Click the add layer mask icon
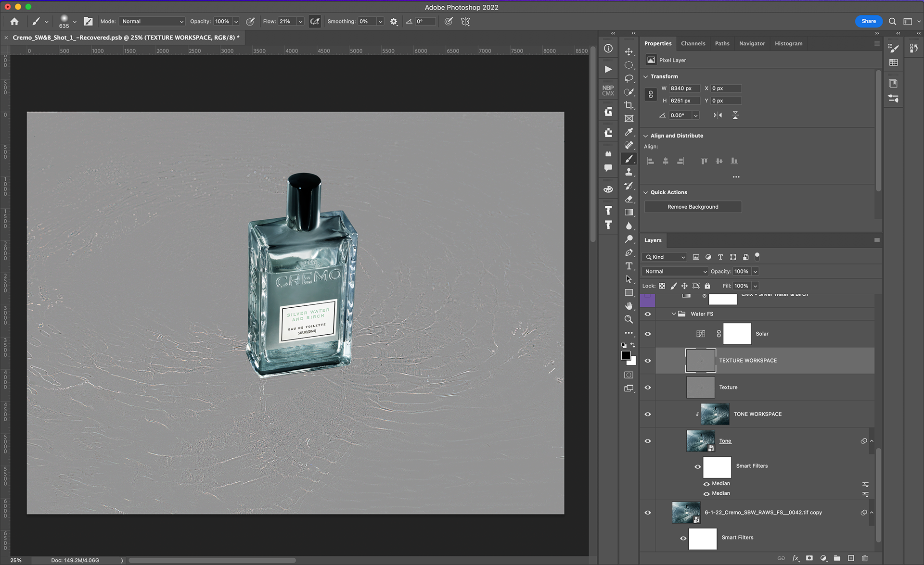 click(809, 558)
